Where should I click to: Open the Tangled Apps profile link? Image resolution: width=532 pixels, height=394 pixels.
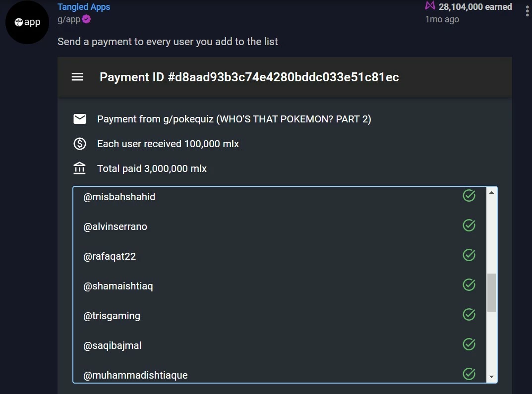coord(84,7)
